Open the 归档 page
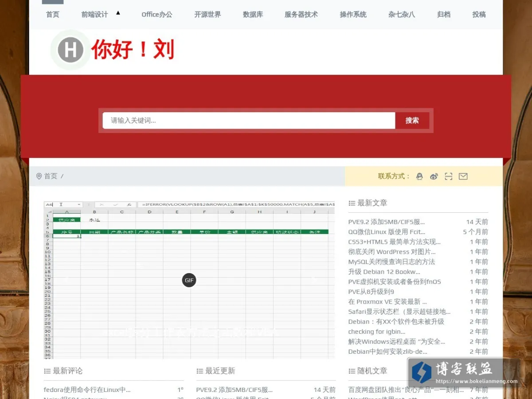This screenshot has height=399, width=532. tap(444, 15)
